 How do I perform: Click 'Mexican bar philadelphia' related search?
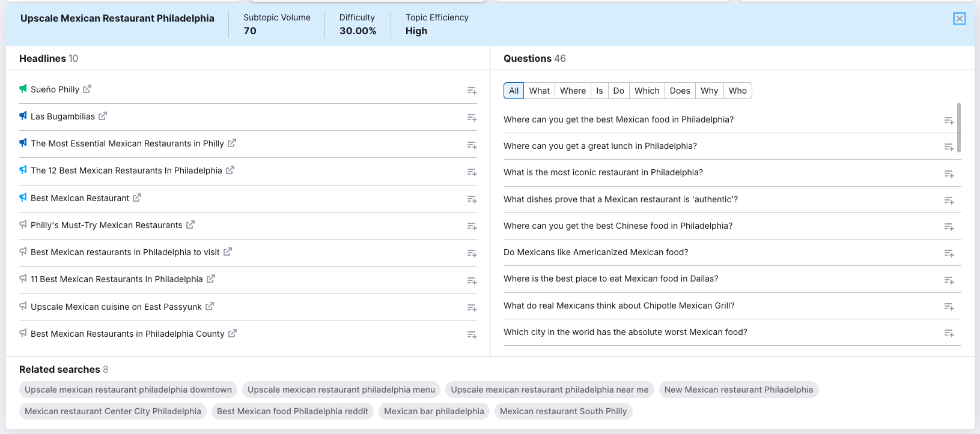coord(434,411)
